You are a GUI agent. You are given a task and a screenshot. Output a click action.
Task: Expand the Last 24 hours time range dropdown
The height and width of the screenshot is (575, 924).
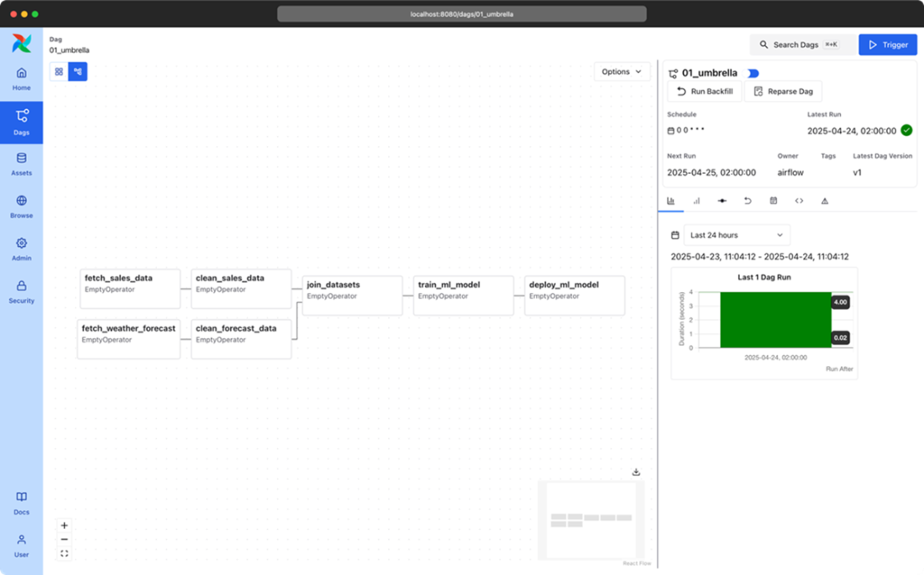pyautogui.click(x=737, y=235)
